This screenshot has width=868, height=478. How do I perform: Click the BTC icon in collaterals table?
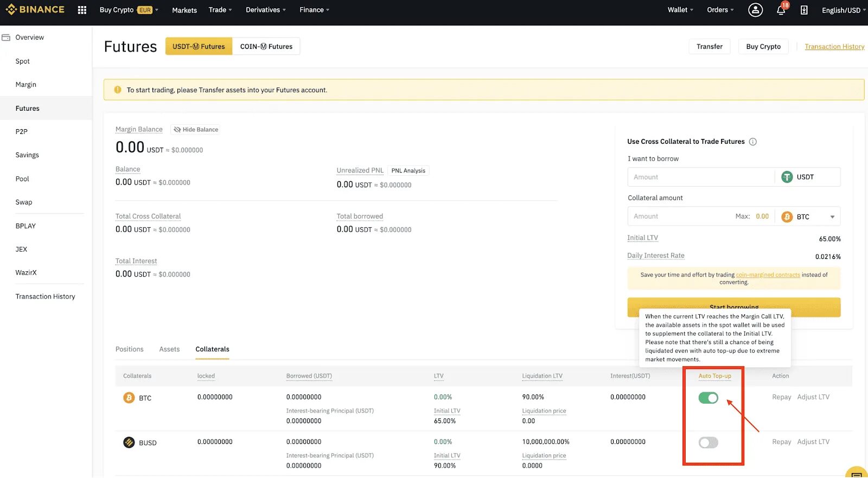click(x=129, y=398)
